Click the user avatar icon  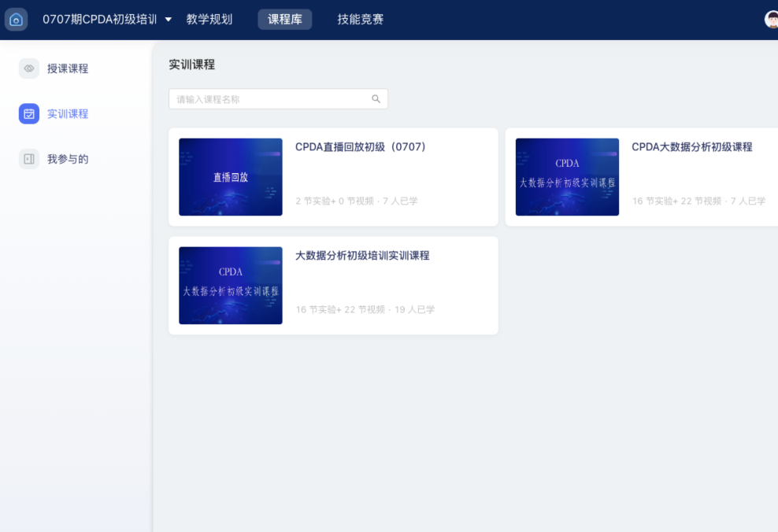tap(771, 20)
